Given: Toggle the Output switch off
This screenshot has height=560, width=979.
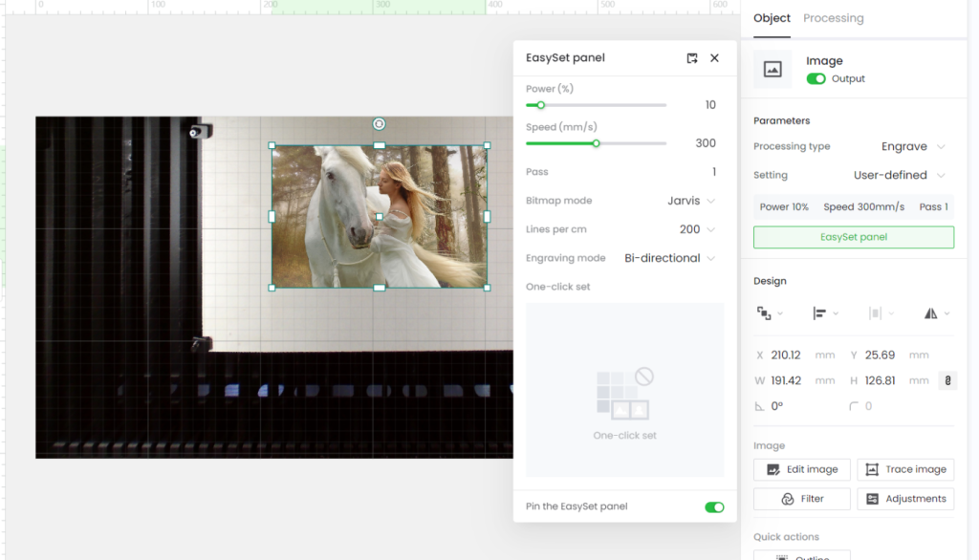Looking at the screenshot, I should click(x=816, y=78).
